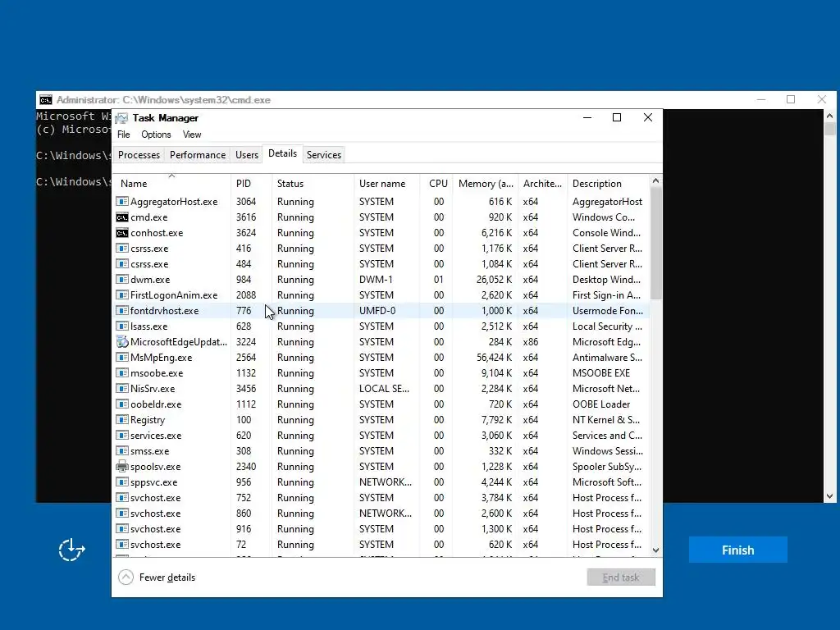The image size is (840, 630).
Task: Sort by the Status column header
Action: pyautogui.click(x=313, y=183)
